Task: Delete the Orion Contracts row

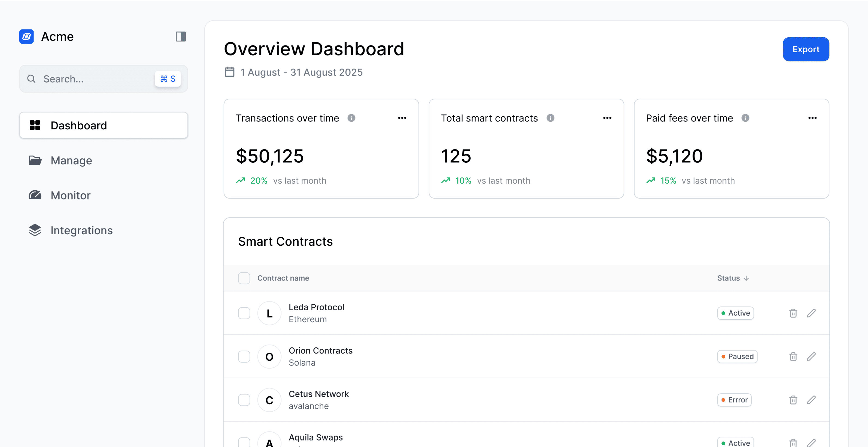Action: [x=793, y=356]
